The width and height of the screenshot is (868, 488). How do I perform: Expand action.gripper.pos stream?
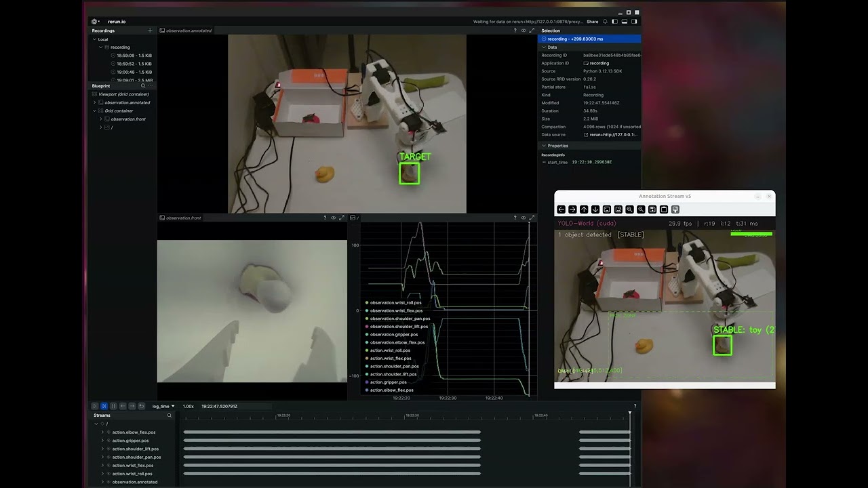[x=102, y=441]
